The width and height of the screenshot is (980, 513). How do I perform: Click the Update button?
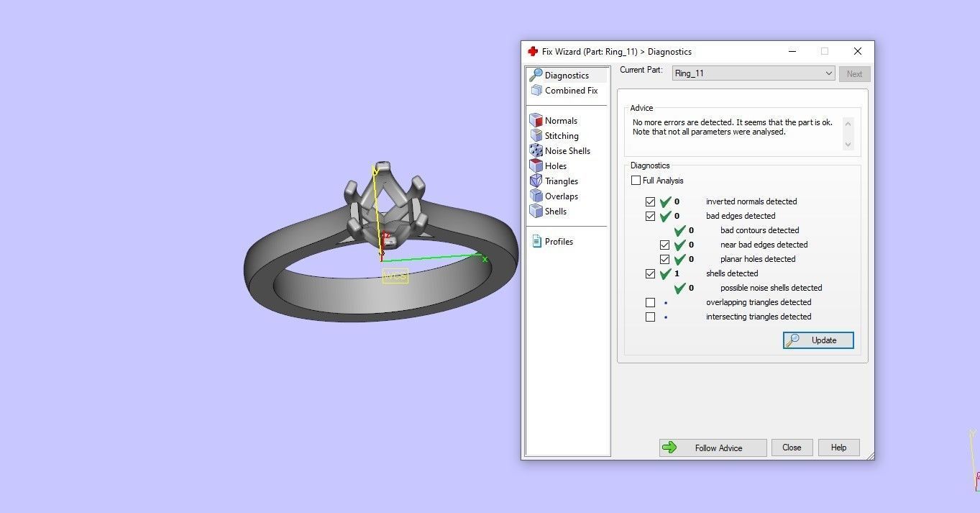click(x=818, y=340)
